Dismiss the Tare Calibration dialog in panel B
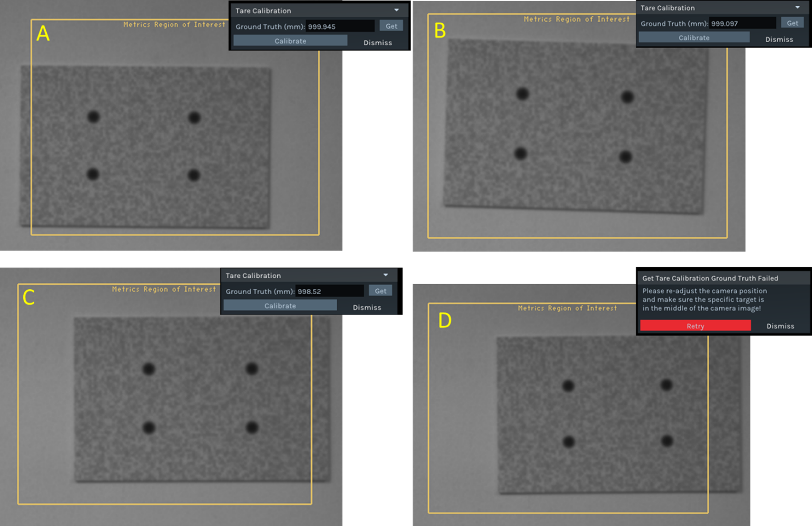 pos(779,39)
